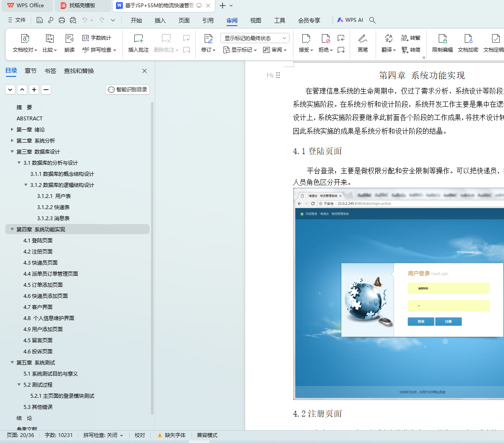
Task: Open 字数统计 word count
Action: click(97, 38)
